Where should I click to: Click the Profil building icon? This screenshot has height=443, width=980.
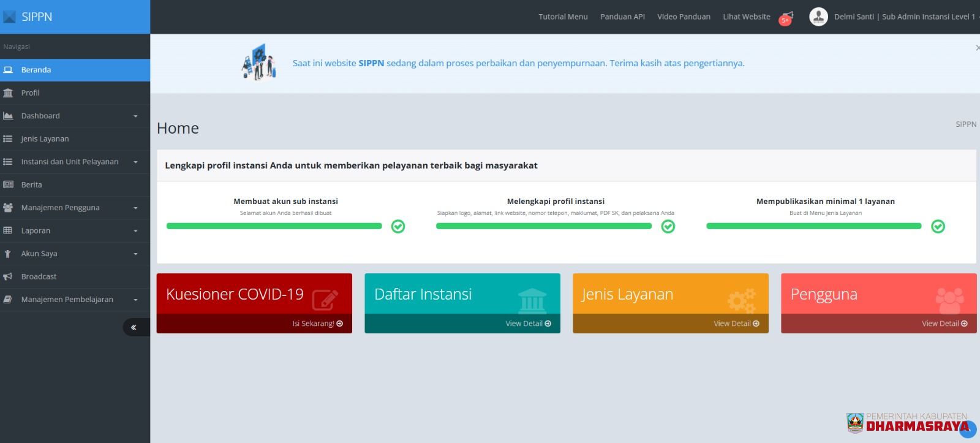8,93
